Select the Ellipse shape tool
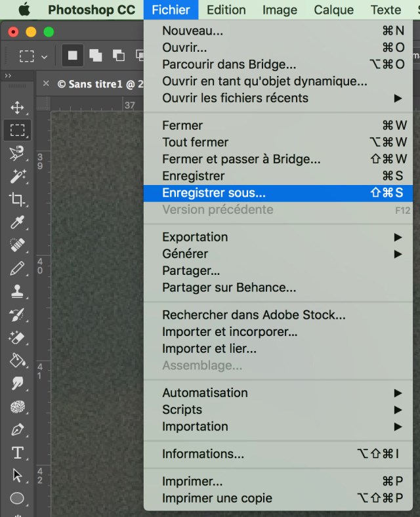This screenshot has width=420, height=517. 17,499
